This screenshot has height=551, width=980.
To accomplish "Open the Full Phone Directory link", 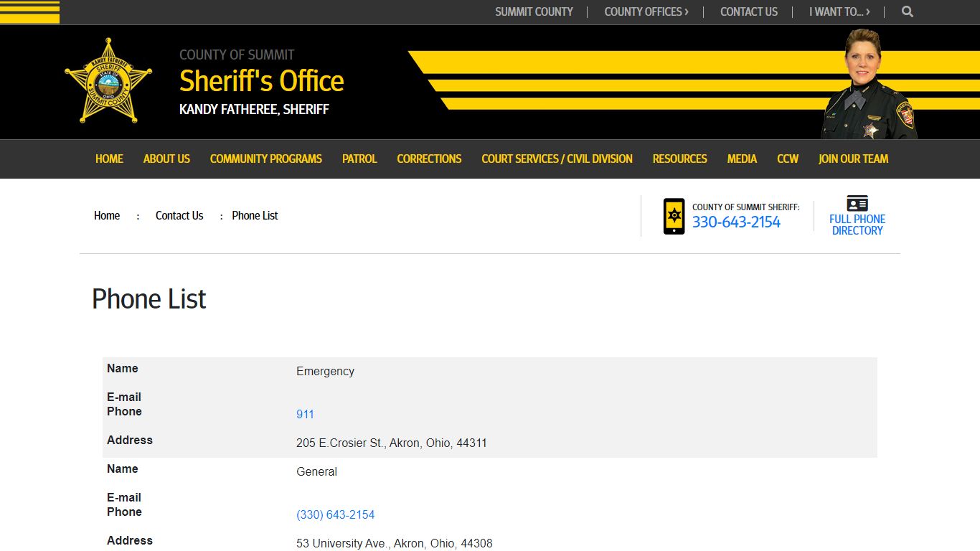I will point(857,225).
